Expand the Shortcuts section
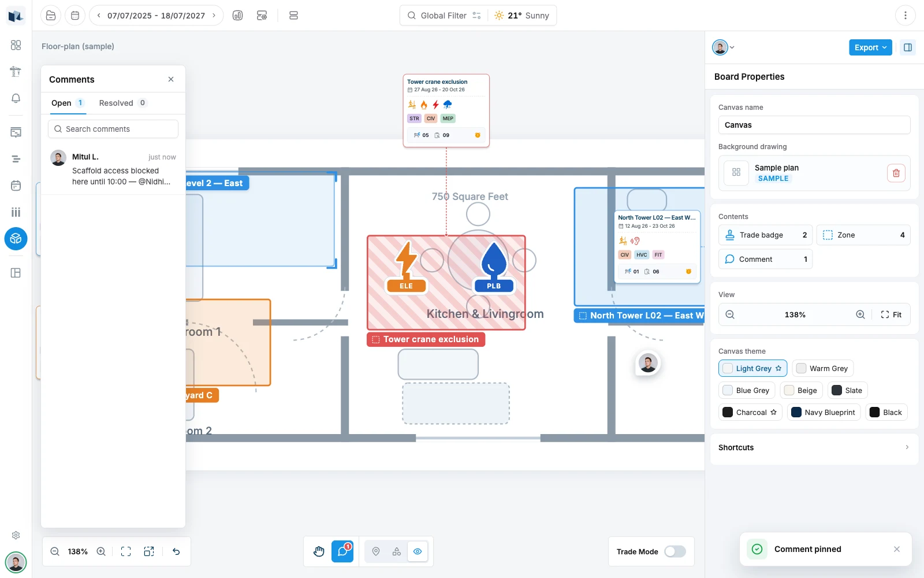This screenshot has width=924, height=578. 814,447
